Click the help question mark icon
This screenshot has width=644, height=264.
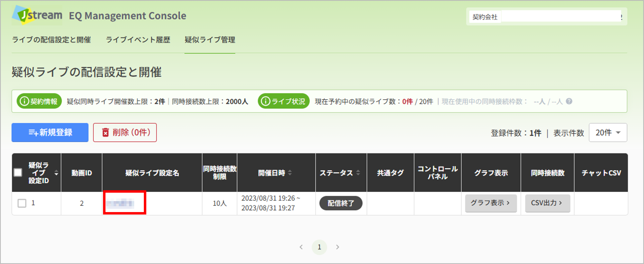569,101
